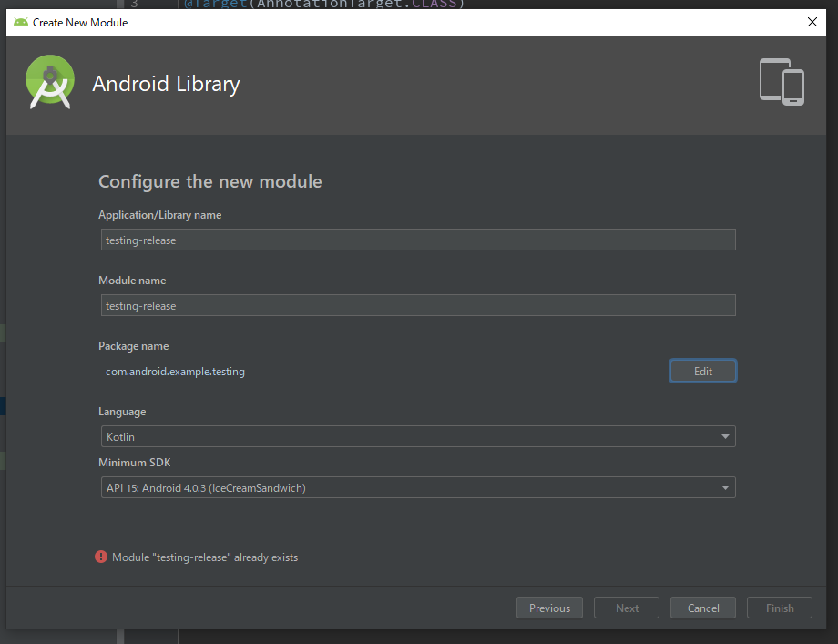Click the Previous button

[x=549, y=608]
